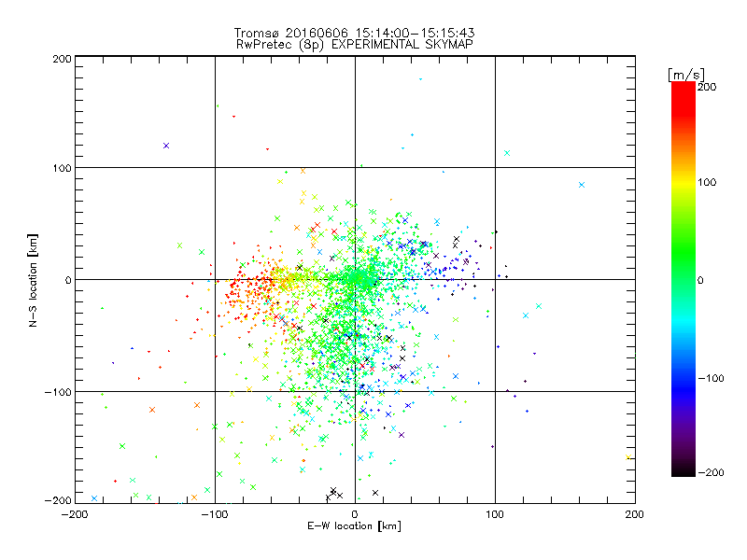
Task: Click the x-axis tick label '-100'
Action: (215, 514)
